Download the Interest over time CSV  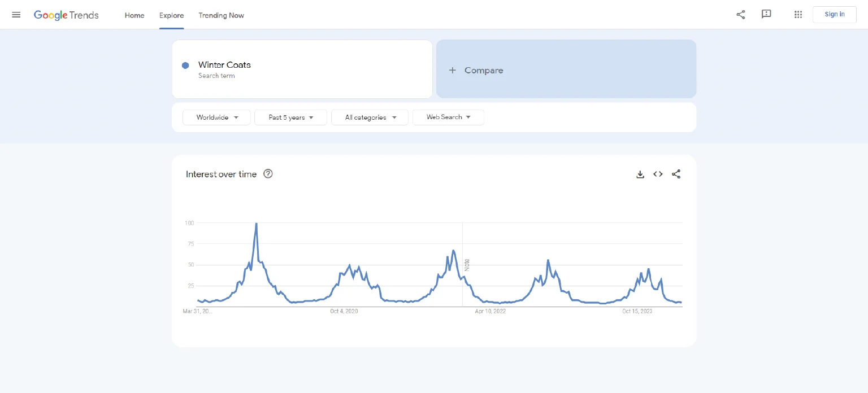(640, 174)
